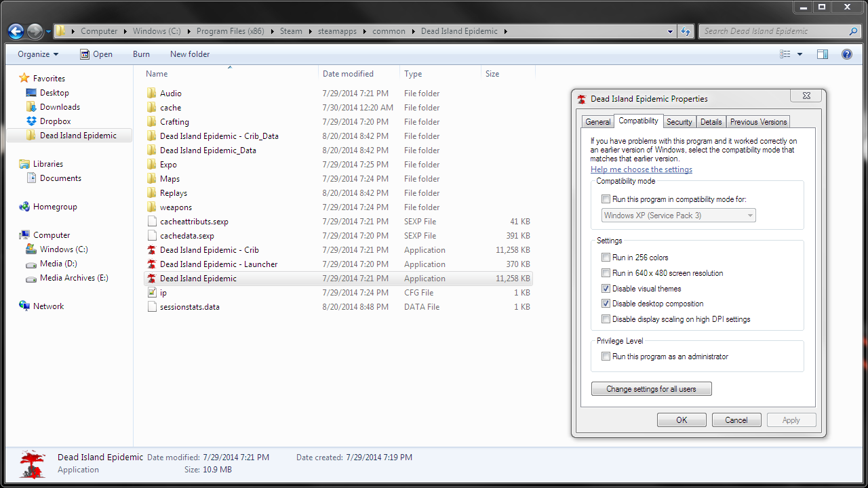
Task: Open the Previous Versions tab
Action: pos(758,122)
